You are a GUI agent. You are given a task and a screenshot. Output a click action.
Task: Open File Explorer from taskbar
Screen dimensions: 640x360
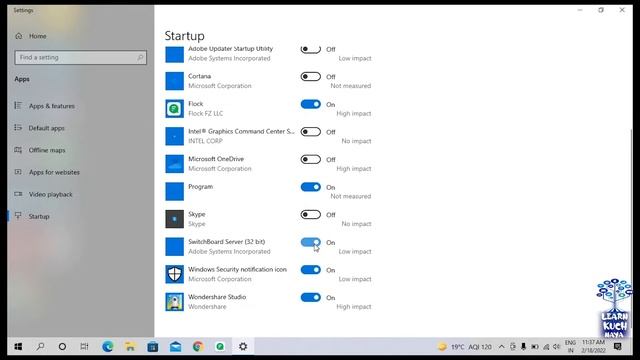click(x=130, y=347)
